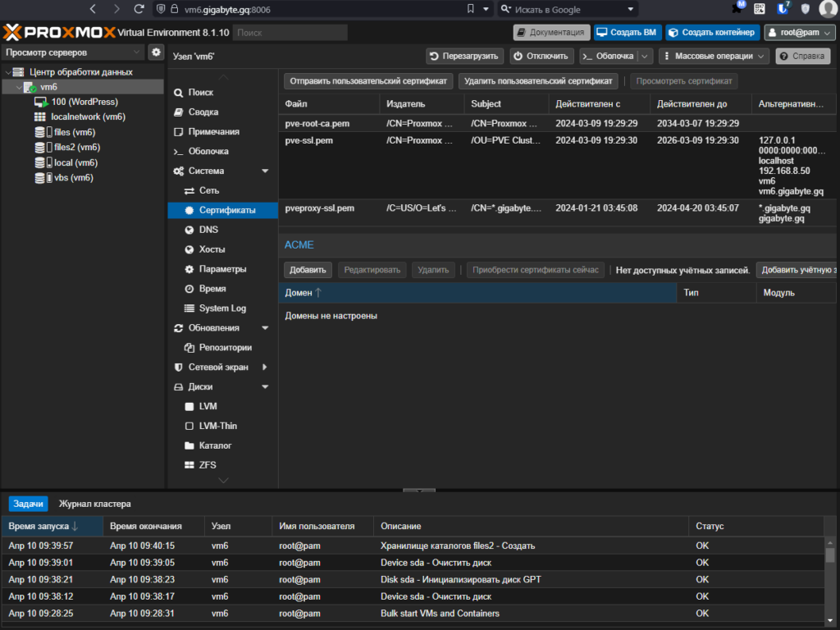The image size is (840, 630).
Task: Click the Отключить shutdown button
Action: pos(541,57)
